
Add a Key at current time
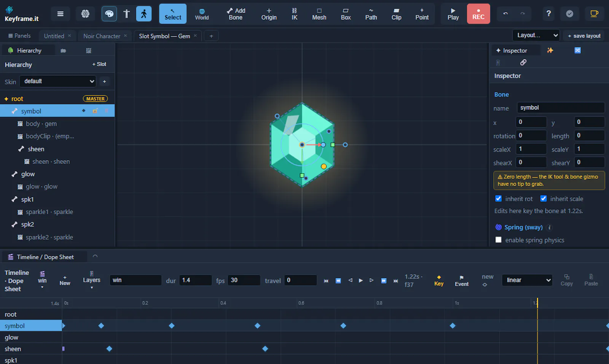pos(439,280)
